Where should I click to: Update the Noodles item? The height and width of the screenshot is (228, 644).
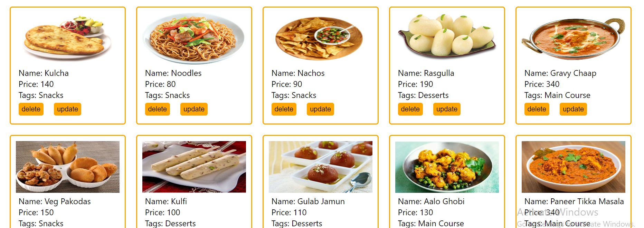coord(194,109)
